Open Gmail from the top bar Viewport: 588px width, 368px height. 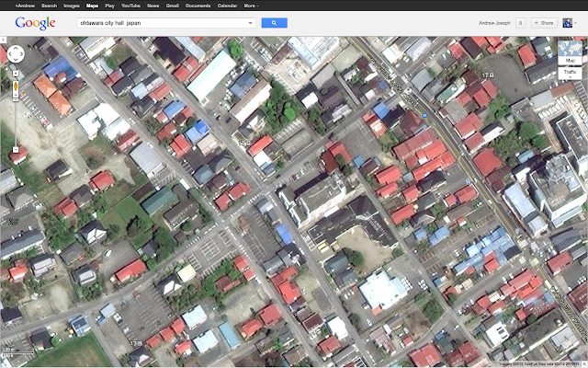coord(172,6)
